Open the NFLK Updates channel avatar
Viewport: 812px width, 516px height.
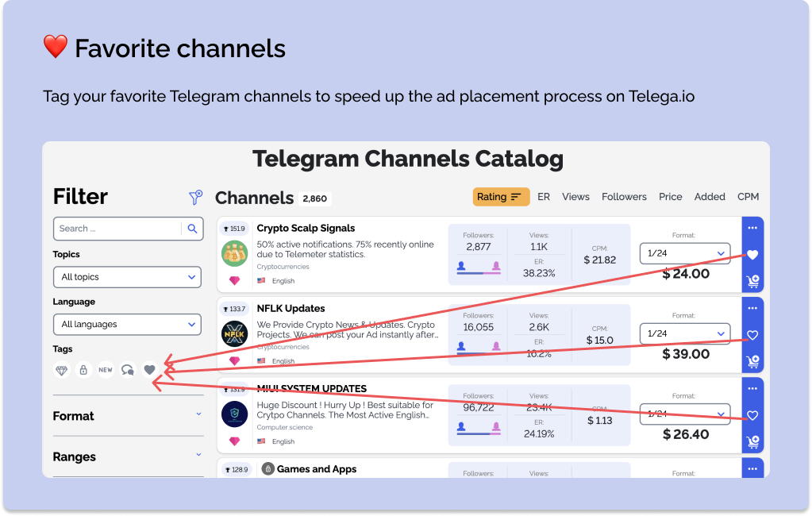pyautogui.click(x=235, y=334)
